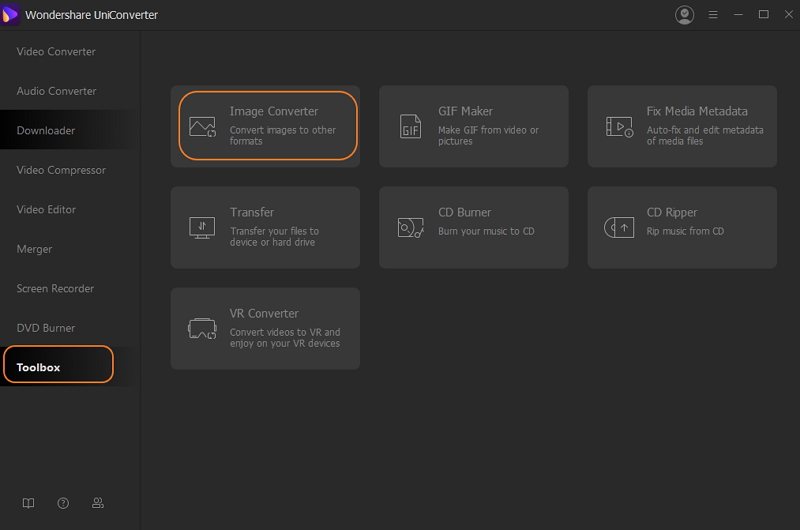
Task: Open Fix Media Metadata icon
Action: click(x=619, y=127)
